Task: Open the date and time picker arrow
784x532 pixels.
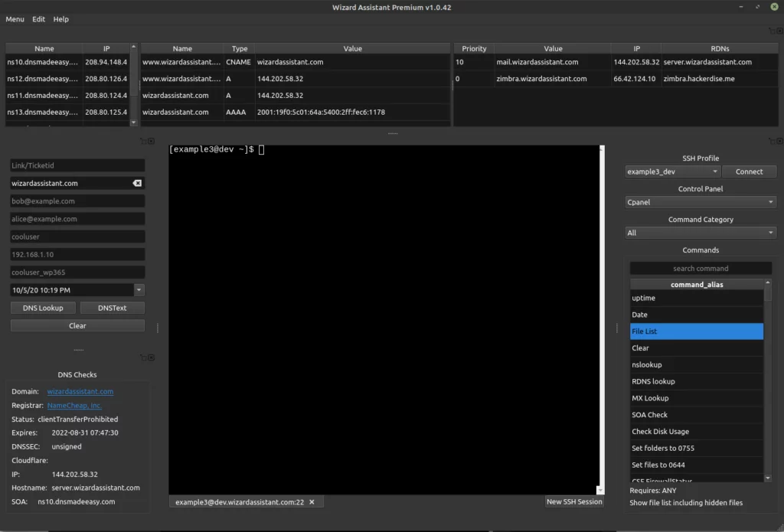Action: tap(139, 290)
